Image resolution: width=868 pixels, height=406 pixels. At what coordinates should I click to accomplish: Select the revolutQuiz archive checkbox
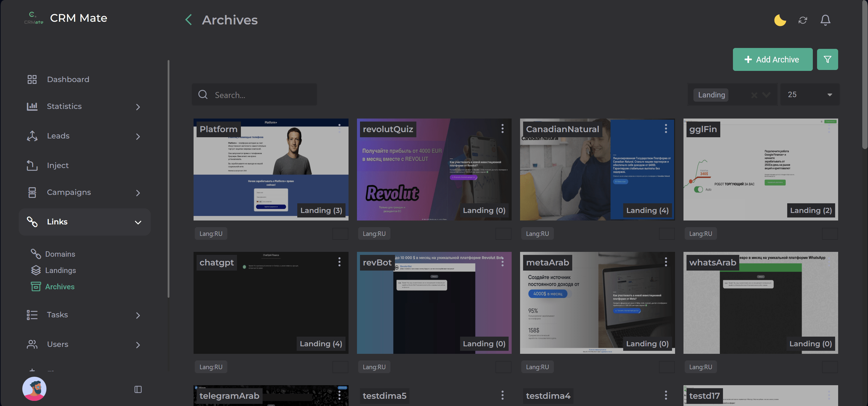click(x=503, y=234)
